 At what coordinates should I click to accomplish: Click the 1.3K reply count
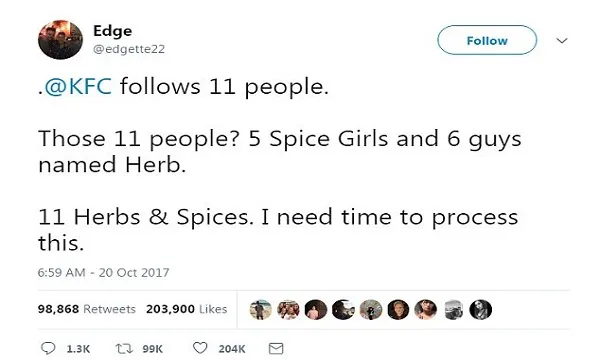[x=78, y=349]
